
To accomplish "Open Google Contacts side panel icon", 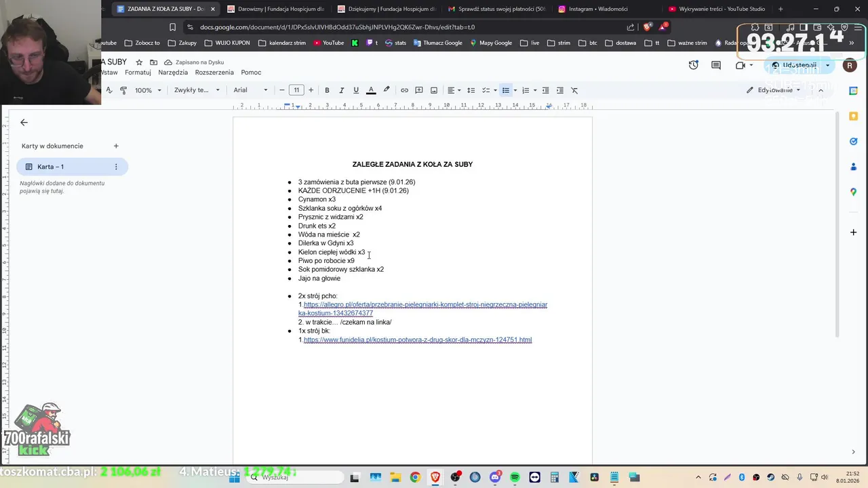I will (854, 167).
